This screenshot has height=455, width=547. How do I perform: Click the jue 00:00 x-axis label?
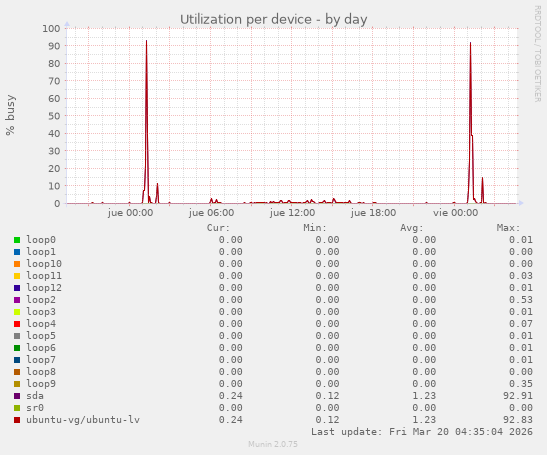[130, 213]
